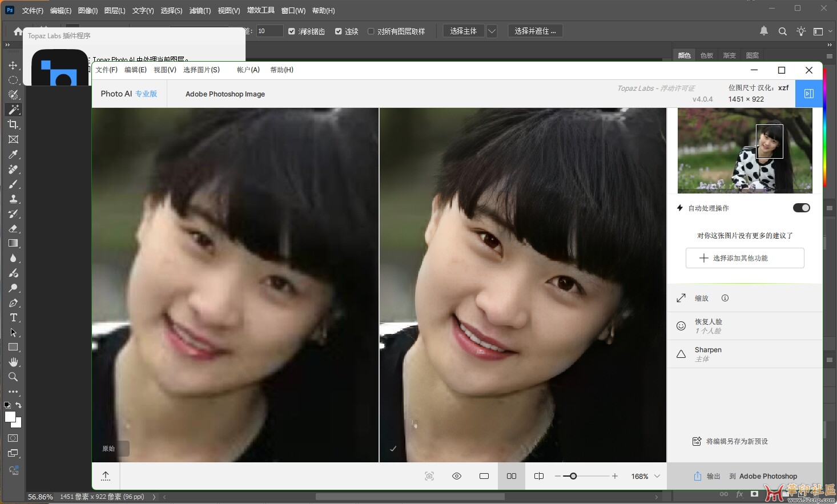Select the Dodge tool
The width and height of the screenshot is (837, 504).
click(13, 288)
